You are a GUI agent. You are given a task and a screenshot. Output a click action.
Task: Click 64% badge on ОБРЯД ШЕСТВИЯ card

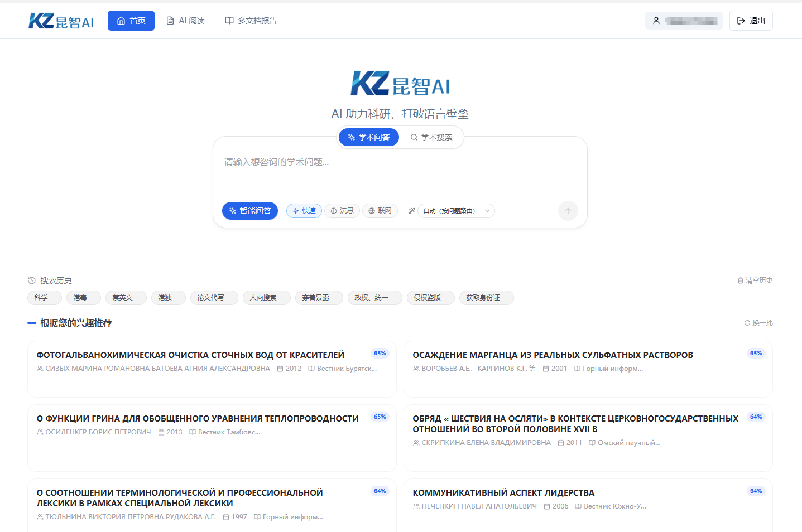click(x=756, y=417)
